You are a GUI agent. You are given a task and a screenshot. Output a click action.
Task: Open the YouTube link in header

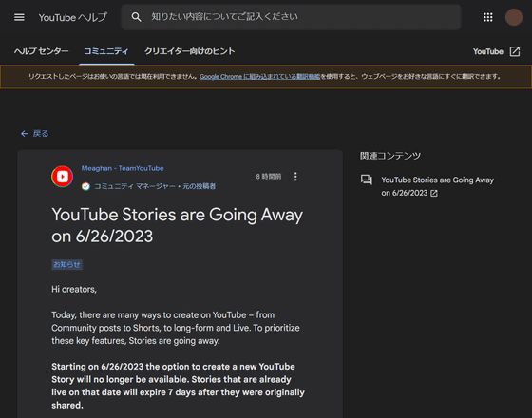tap(488, 51)
